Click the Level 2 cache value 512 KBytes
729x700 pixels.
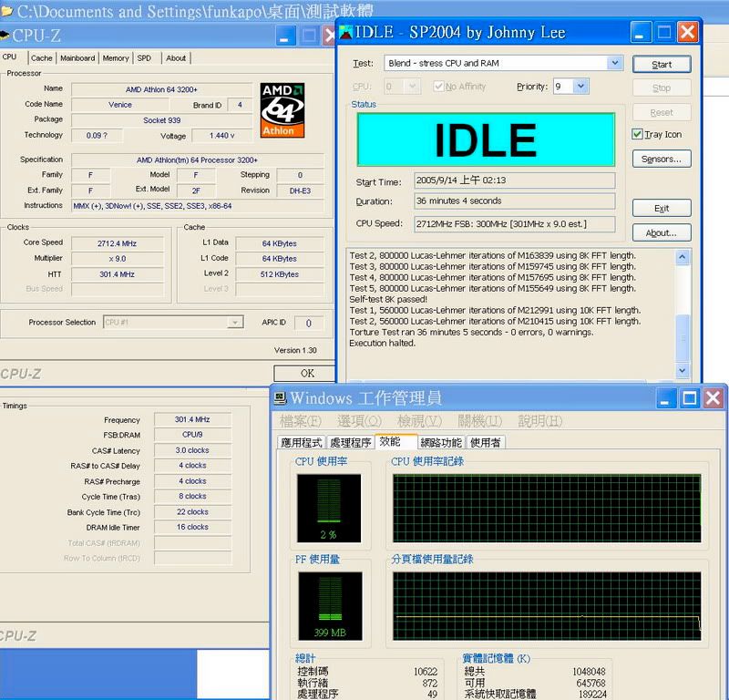(280, 274)
